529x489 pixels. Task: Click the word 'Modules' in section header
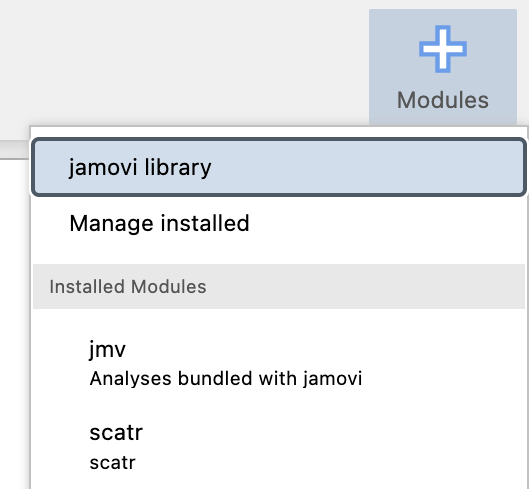[168, 287]
